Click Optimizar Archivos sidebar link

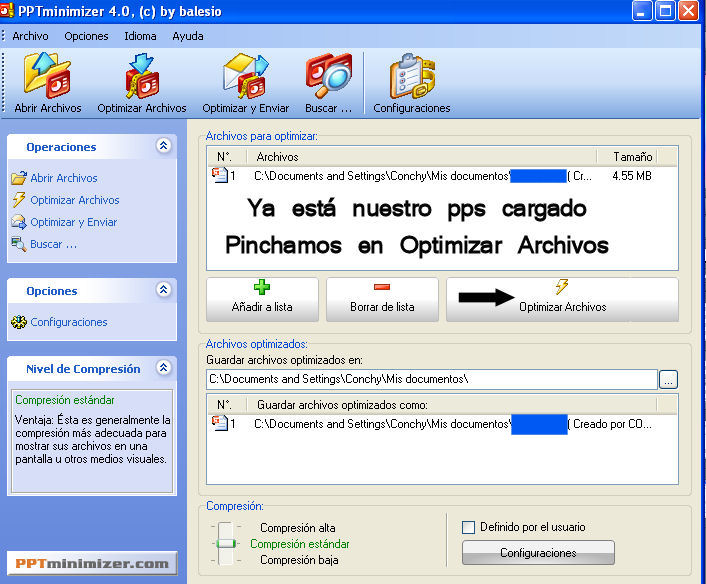coord(75,200)
